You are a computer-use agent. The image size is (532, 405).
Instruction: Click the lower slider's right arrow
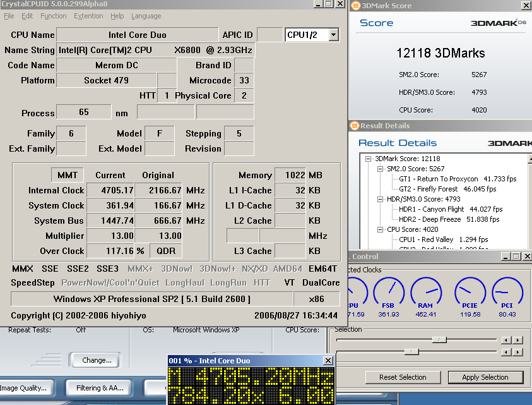point(517,352)
